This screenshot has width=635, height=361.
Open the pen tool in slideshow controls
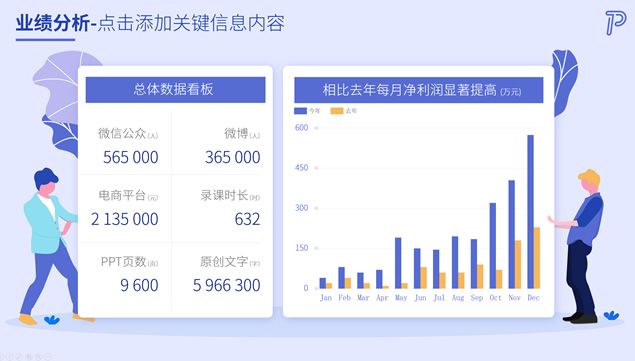(19, 357)
